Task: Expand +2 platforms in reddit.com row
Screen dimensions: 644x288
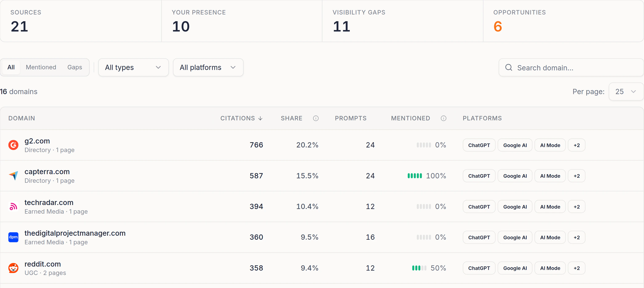Action: click(x=576, y=268)
